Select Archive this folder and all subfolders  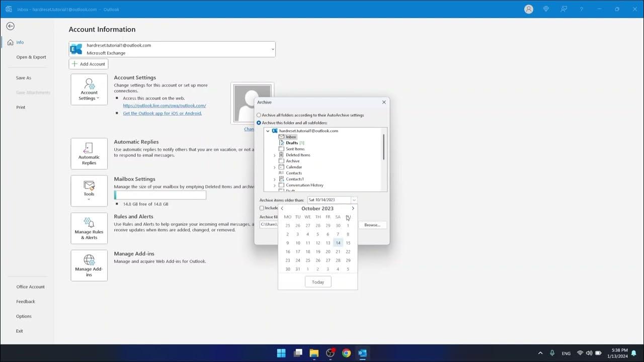click(x=259, y=123)
